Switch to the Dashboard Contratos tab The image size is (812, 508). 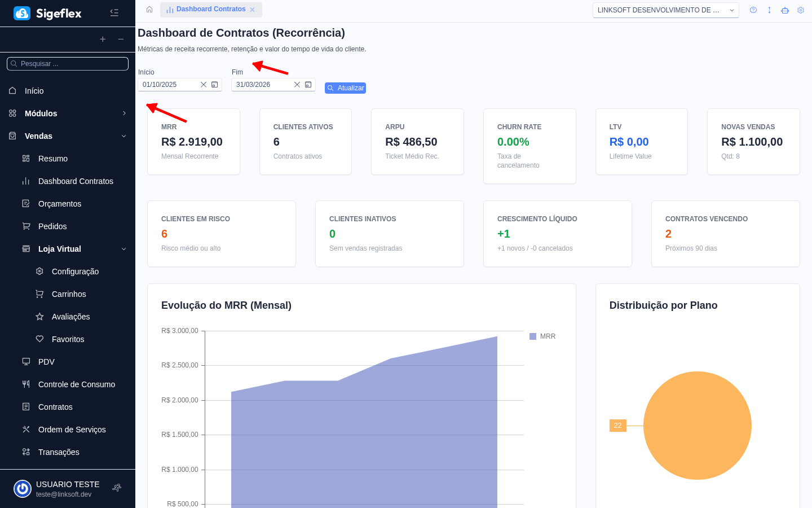[x=211, y=10]
